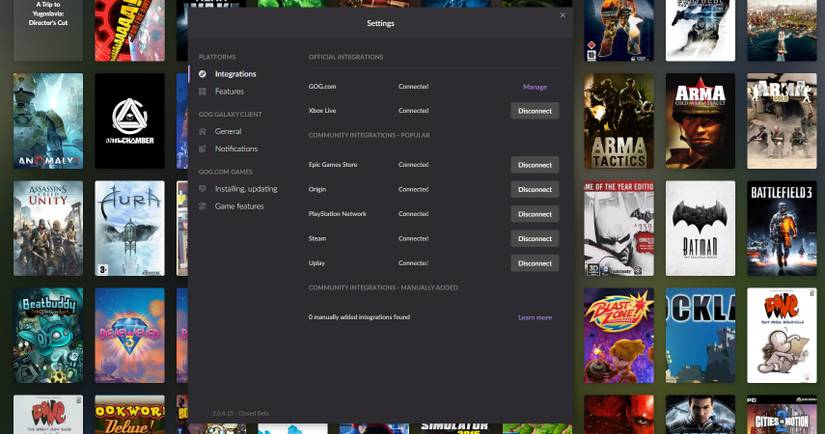Disconnect the Epic Games Store integration
Image resolution: width=825 pixels, height=434 pixels.
pos(534,165)
